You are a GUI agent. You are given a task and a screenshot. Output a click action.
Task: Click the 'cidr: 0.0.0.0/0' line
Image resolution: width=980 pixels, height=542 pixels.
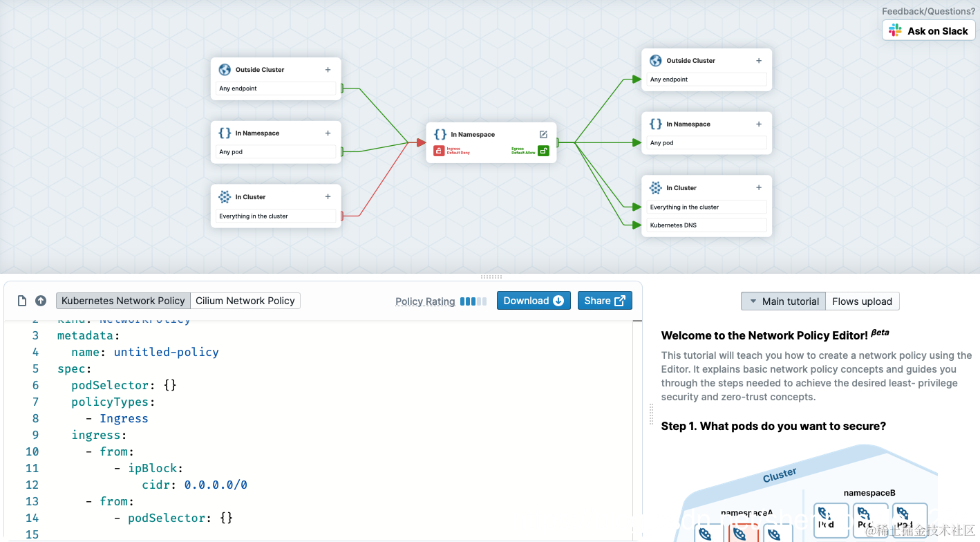pos(195,485)
